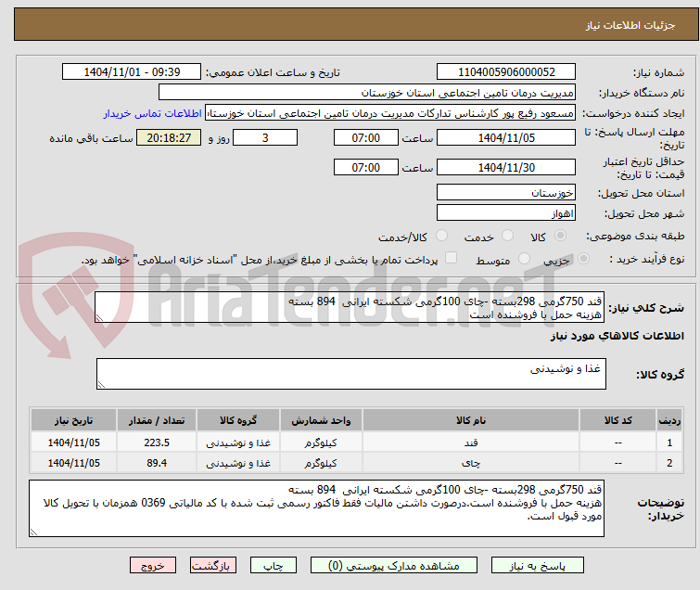Click the ردیف column header
The image size is (700, 590).
click(x=669, y=420)
